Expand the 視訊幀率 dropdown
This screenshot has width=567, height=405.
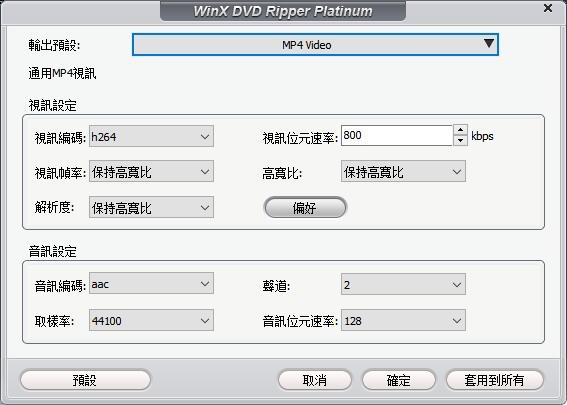(x=151, y=171)
